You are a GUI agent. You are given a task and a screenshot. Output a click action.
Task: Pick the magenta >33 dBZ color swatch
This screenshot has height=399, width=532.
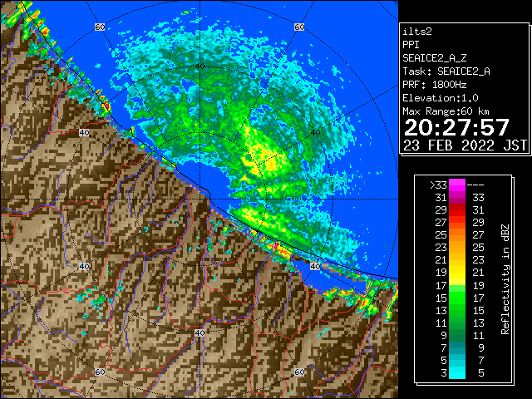(457, 185)
